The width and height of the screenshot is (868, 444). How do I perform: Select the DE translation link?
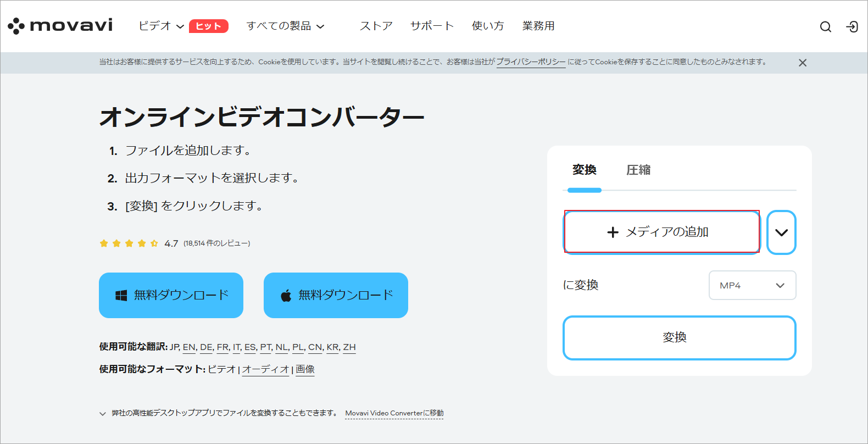coord(206,347)
